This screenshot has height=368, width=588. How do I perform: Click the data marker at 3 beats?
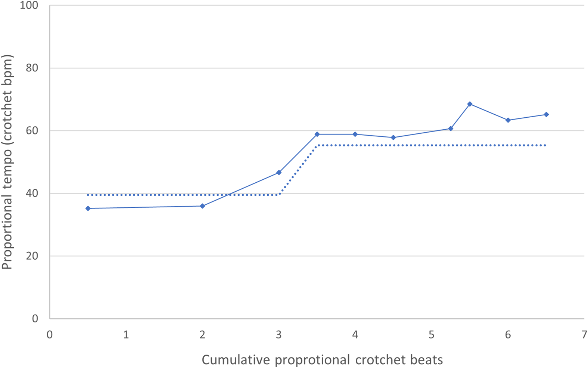(279, 173)
